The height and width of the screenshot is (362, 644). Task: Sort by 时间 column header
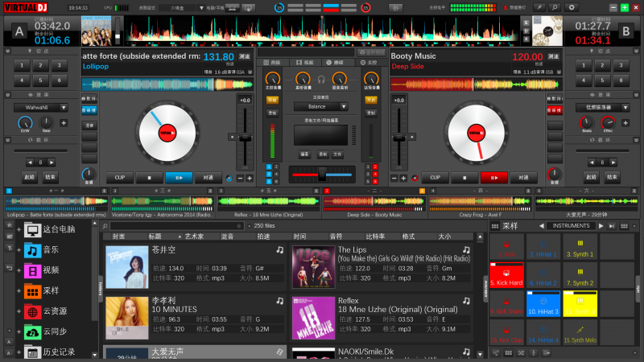pos(299,237)
